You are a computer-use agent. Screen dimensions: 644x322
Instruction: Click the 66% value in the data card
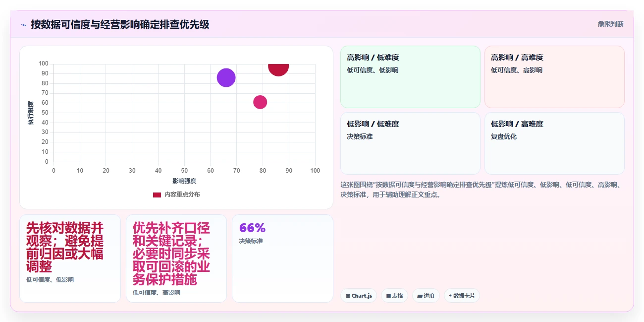pyautogui.click(x=252, y=228)
